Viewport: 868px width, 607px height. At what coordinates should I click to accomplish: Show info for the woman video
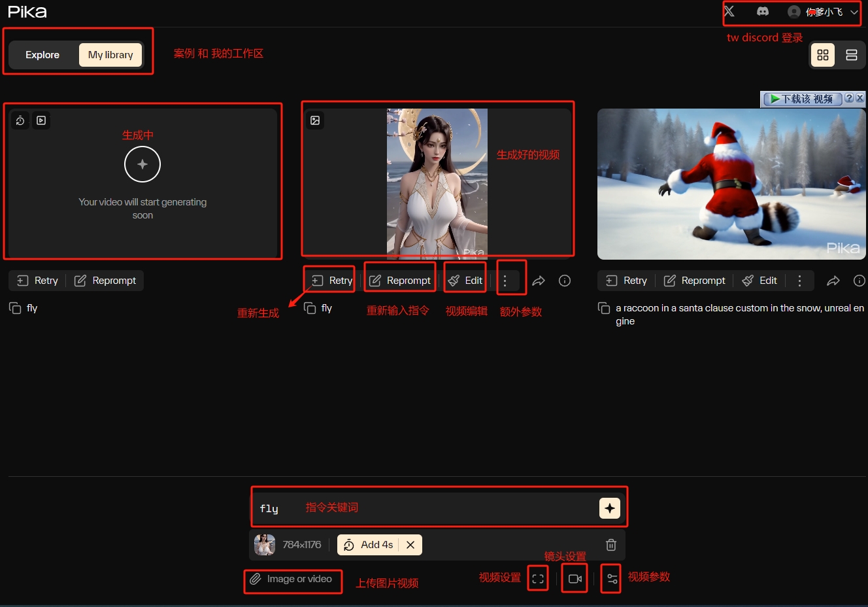[x=565, y=281]
